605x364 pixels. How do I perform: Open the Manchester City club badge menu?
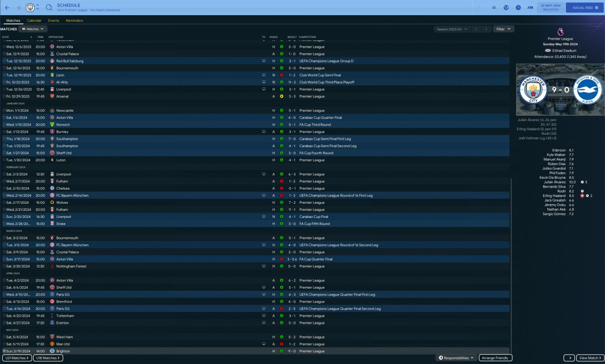30,8
